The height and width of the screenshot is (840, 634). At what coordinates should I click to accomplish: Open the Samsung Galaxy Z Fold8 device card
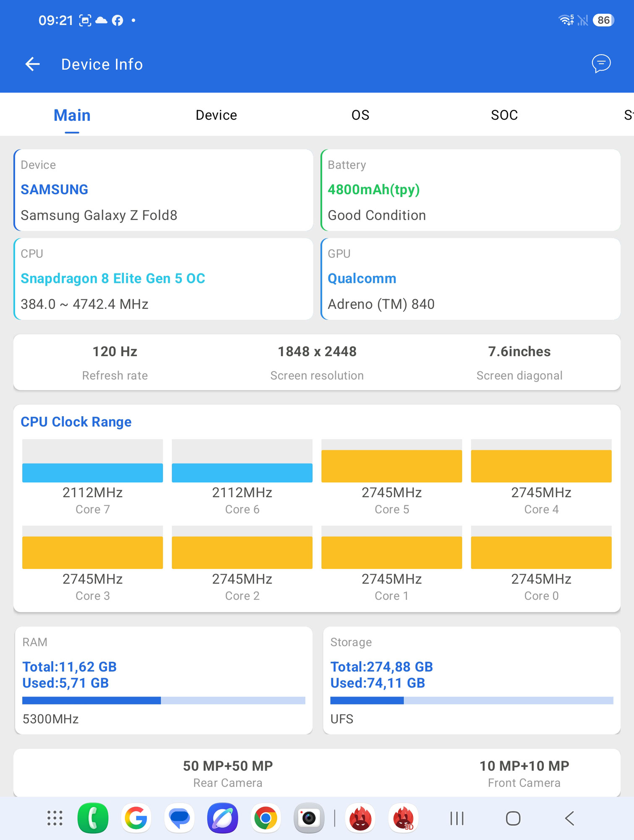pos(163,190)
